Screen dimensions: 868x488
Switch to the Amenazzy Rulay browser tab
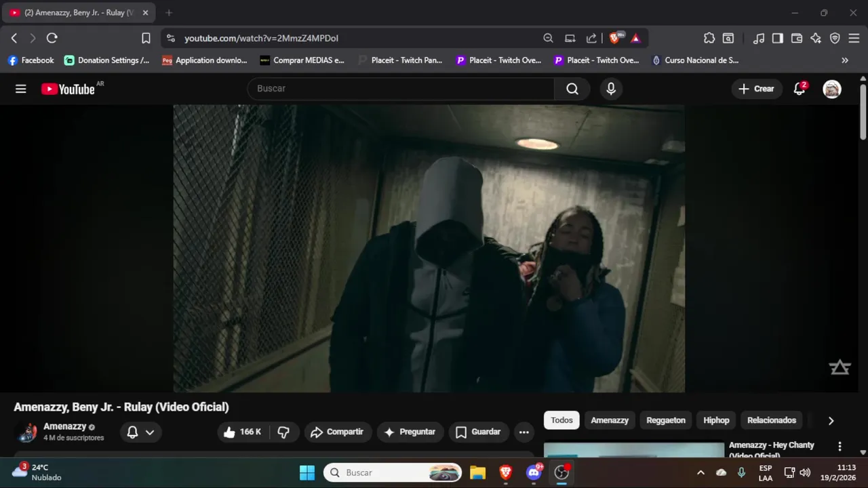(79, 13)
